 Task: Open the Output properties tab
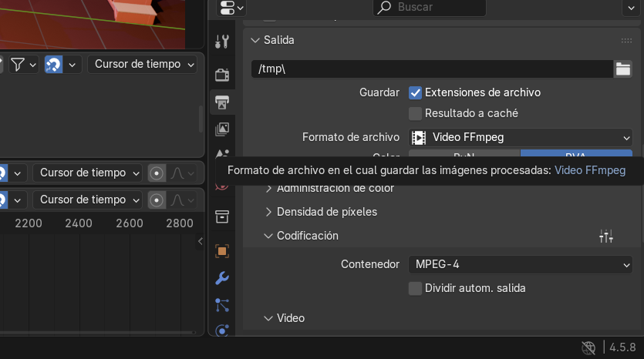(x=222, y=102)
